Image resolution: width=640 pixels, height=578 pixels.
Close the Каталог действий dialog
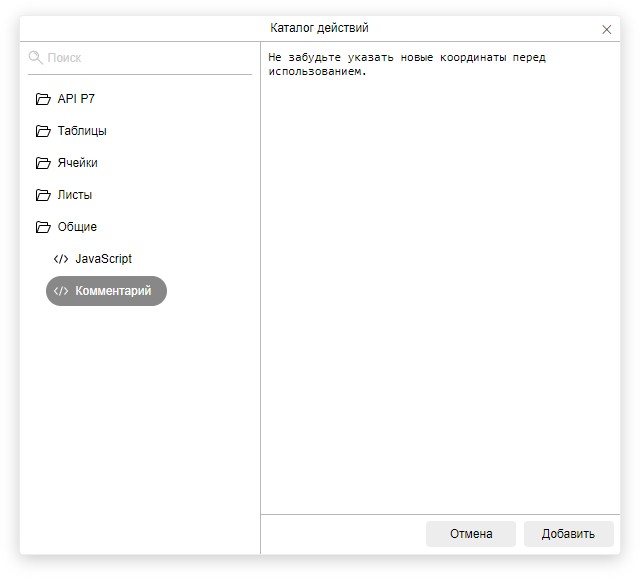pyautogui.click(x=606, y=29)
